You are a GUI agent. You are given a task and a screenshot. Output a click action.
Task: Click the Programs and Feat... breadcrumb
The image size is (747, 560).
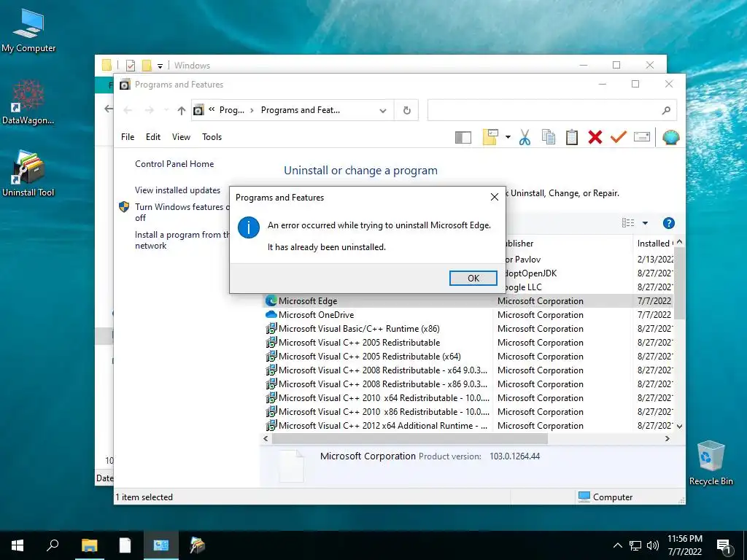301,110
